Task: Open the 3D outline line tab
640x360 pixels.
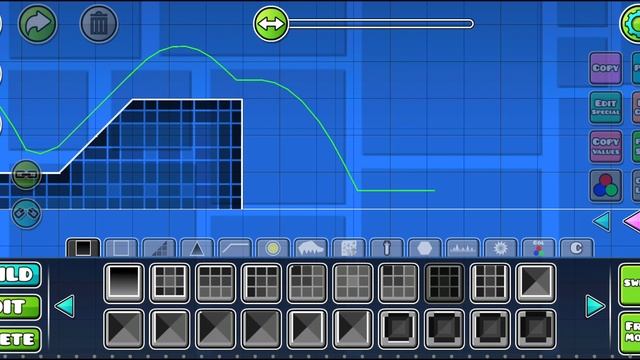Action: click(x=235, y=248)
